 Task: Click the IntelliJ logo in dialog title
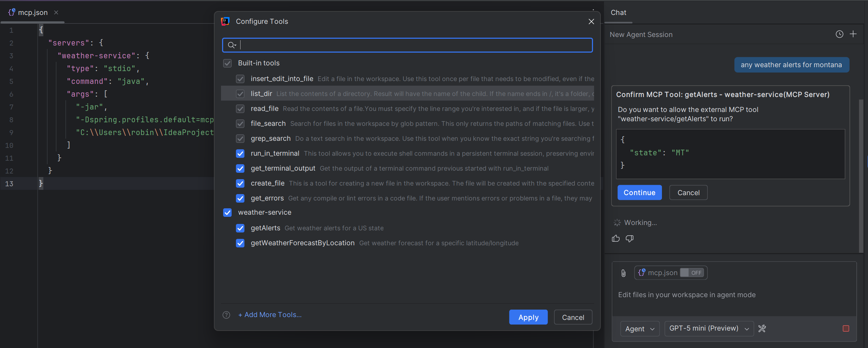coord(225,21)
